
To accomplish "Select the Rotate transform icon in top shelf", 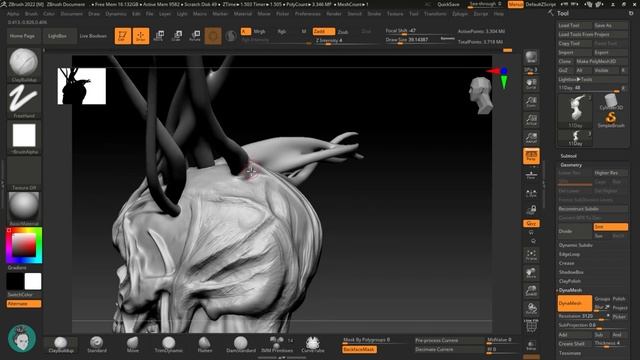I will [195, 36].
